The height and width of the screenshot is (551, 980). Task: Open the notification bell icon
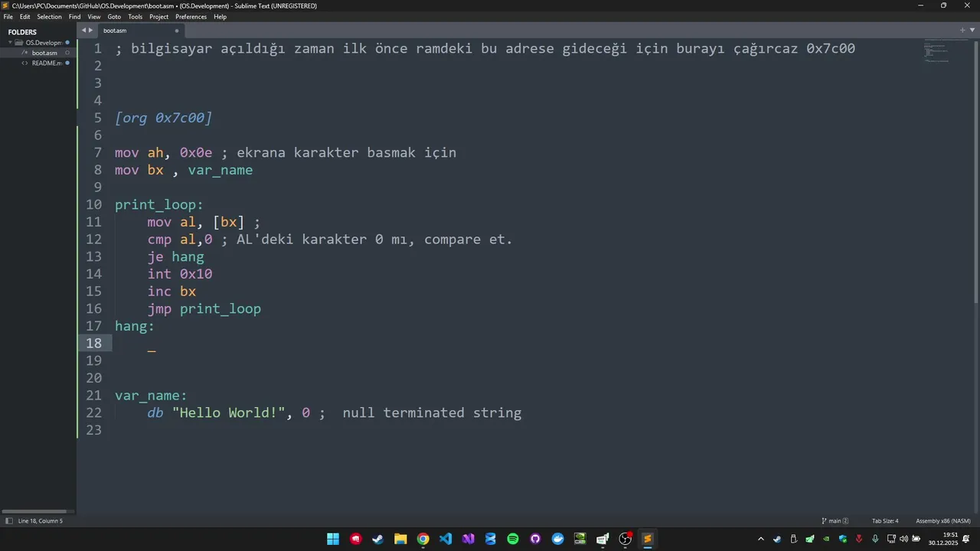point(966,539)
